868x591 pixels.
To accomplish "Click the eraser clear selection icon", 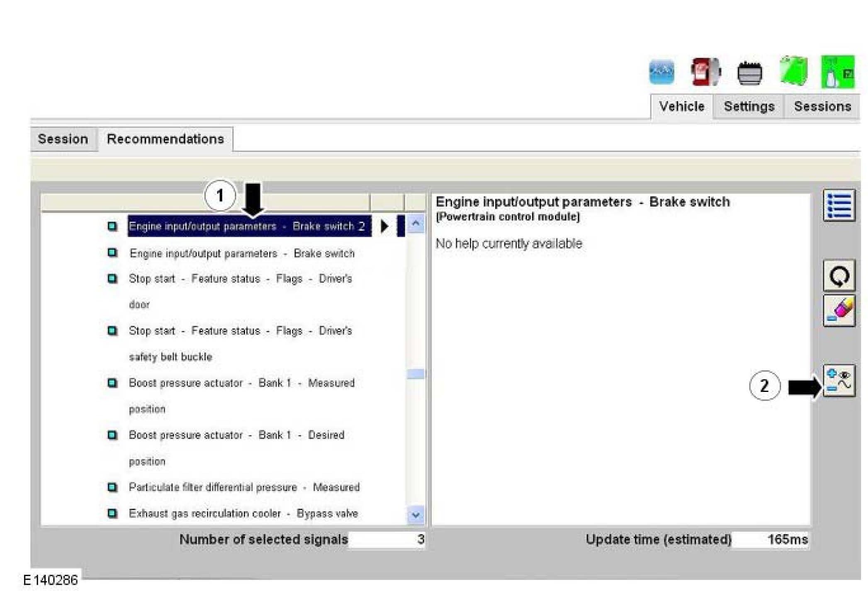I will [839, 311].
